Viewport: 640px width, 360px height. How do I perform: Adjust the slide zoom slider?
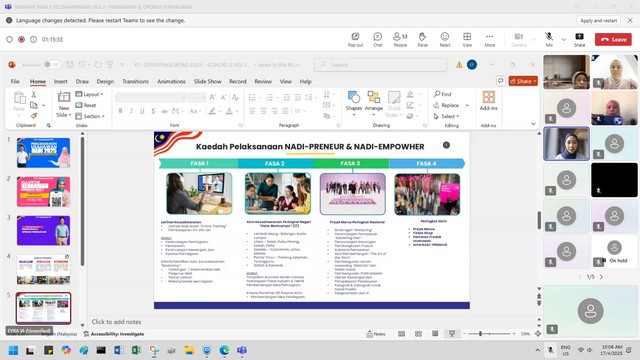(x=480, y=334)
